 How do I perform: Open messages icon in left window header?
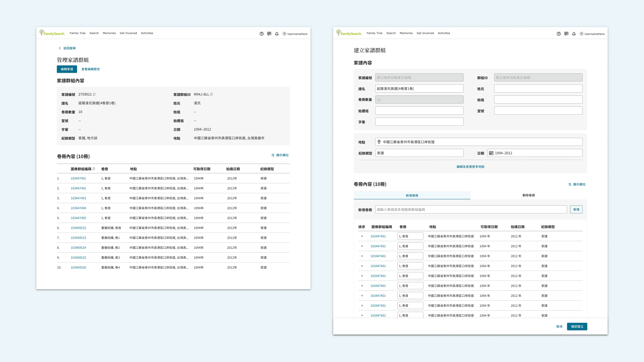[269, 34]
